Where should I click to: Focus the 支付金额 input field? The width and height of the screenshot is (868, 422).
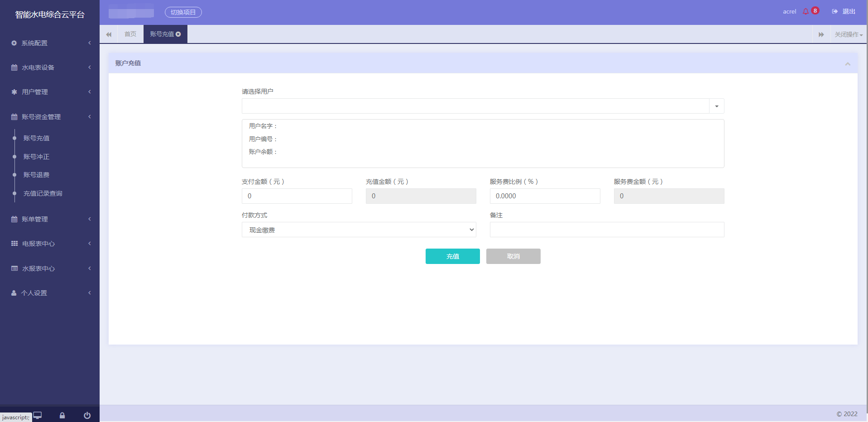point(297,196)
